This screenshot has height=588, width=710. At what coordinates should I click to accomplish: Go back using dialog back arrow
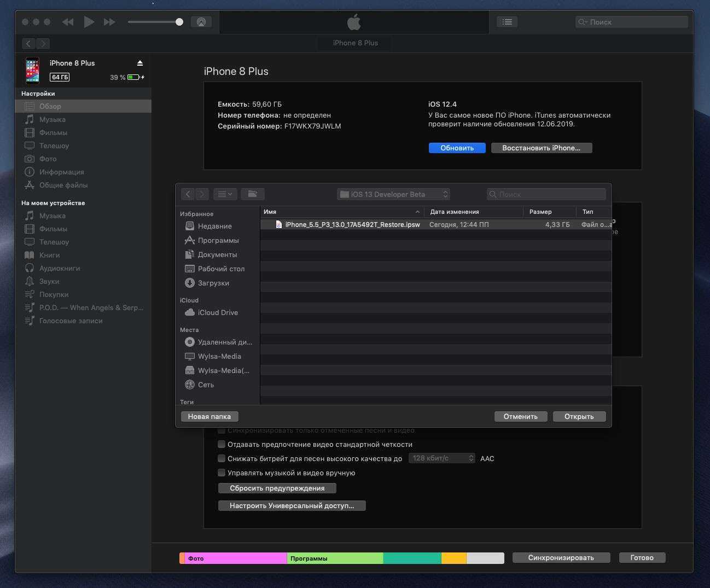(x=188, y=194)
